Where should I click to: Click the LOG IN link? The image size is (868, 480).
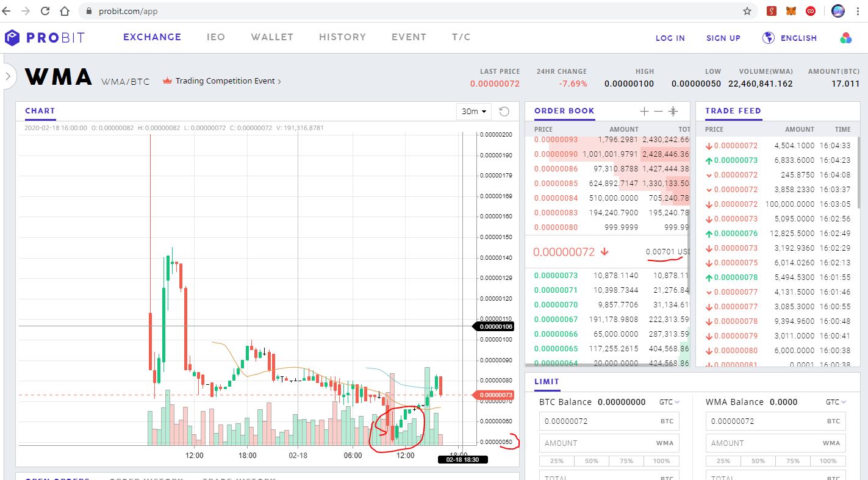[670, 38]
